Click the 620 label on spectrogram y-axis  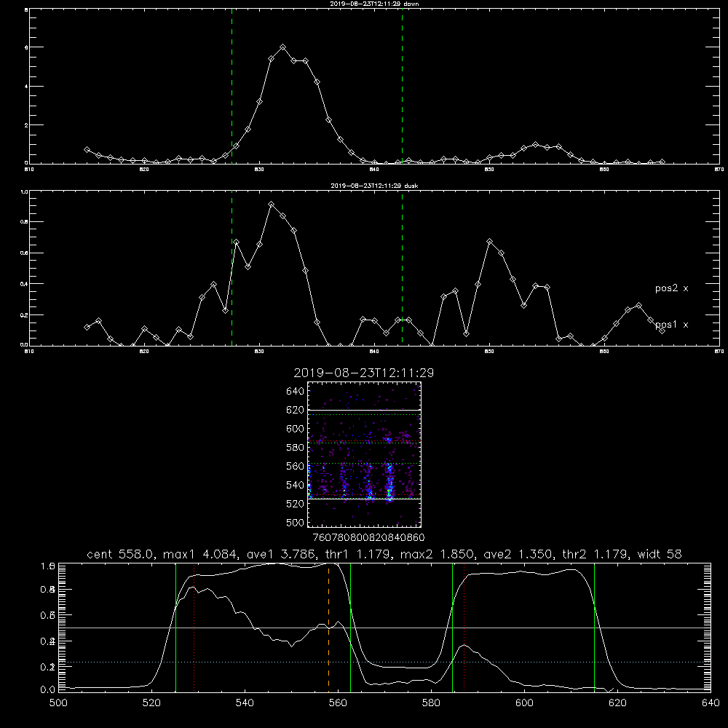coord(296,410)
